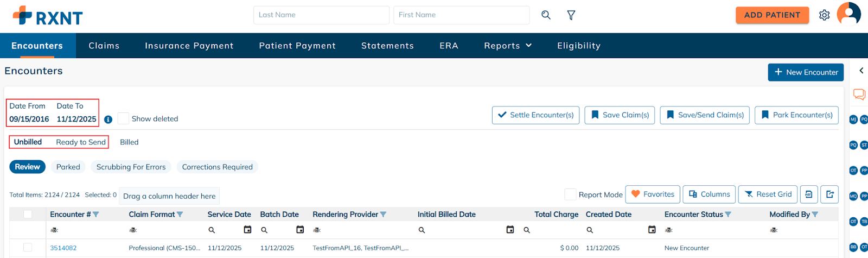This screenshot has width=868, height=258.
Task: Expand the Reports dropdown menu
Action: (508, 46)
